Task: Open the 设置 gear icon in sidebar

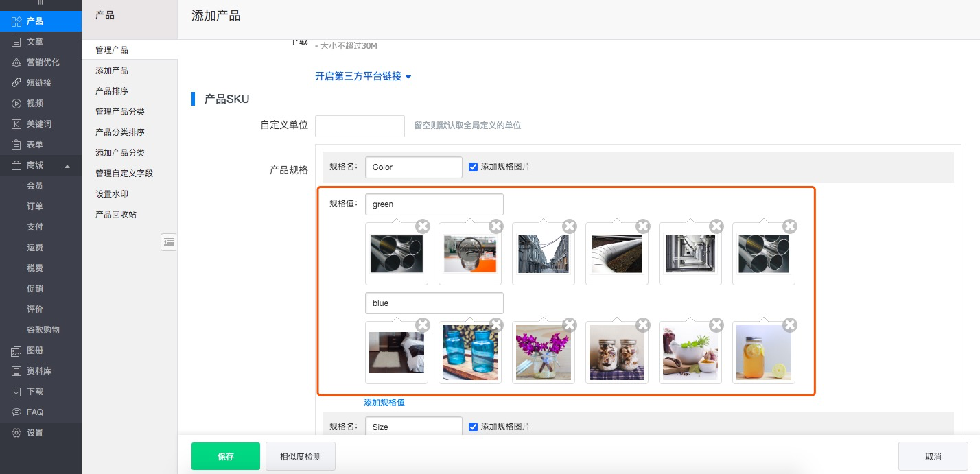Action: pyautogui.click(x=16, y=433)
